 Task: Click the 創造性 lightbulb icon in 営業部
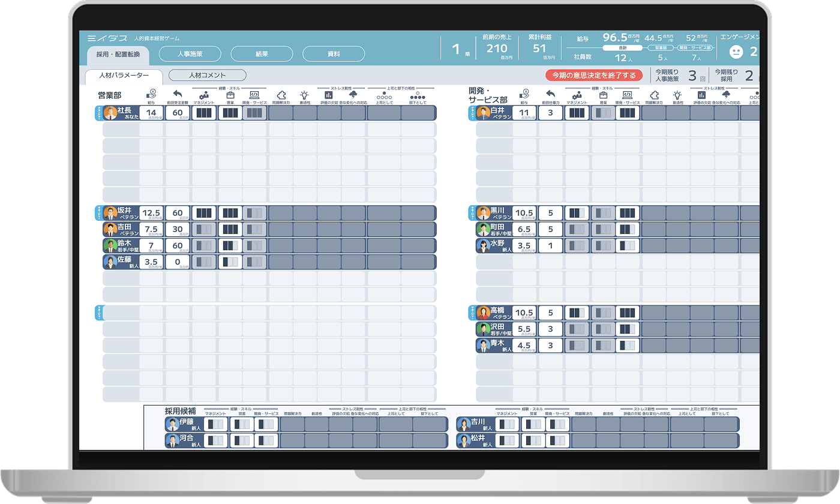[304, 94]
